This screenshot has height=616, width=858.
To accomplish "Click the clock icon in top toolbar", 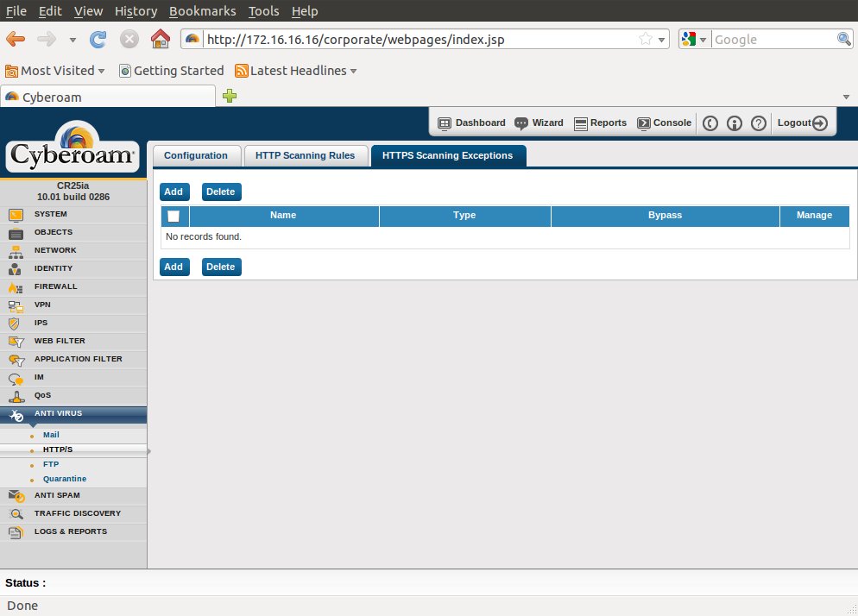I will (710, 123).
